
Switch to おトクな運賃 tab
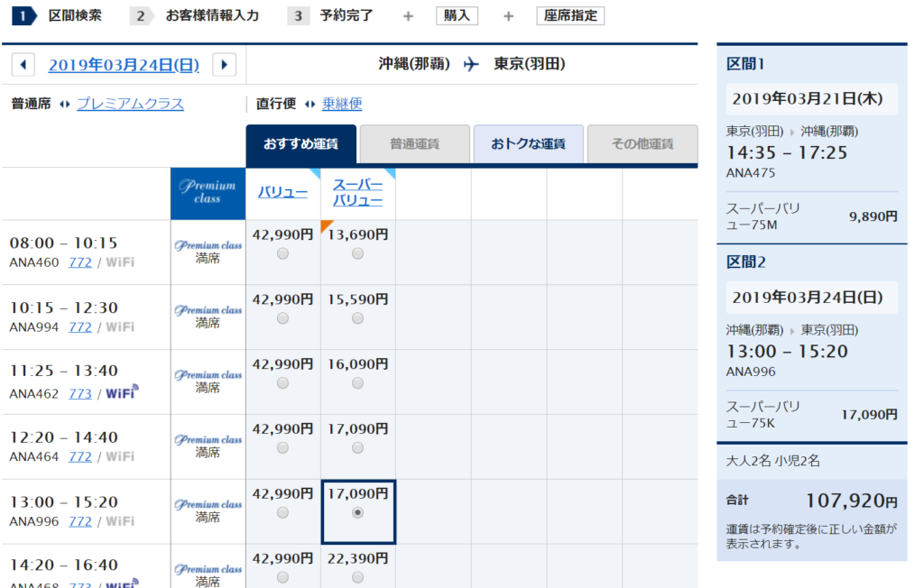[x=528, y=144]
